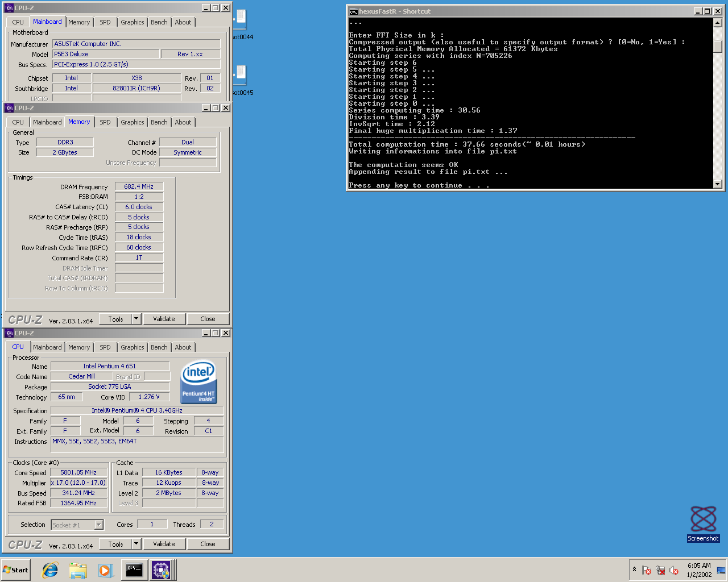This screenshot has width=728, height=582.
Task: Expand the Tools dropdown arrow in the Memory window
Action: 136,319
